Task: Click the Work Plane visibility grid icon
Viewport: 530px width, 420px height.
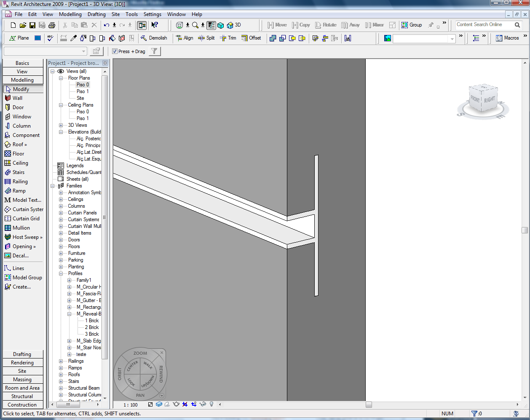Action: click(37, 38)
